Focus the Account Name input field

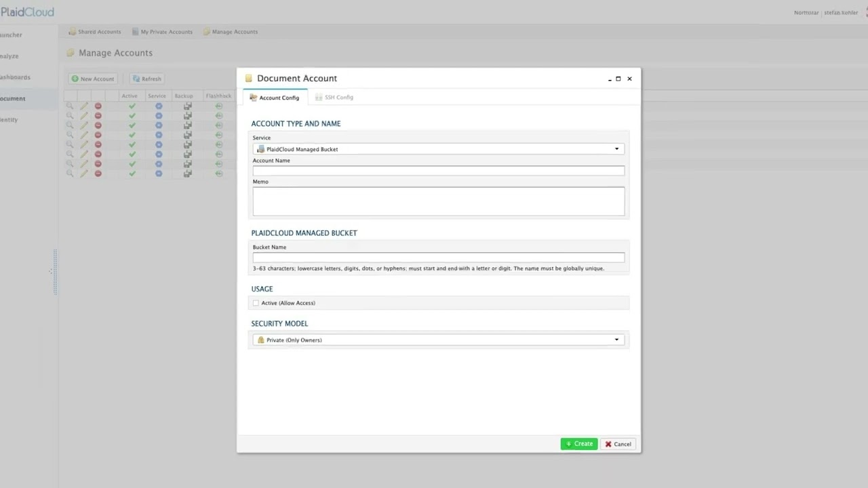pyautogui.click(x=438, y=171)
